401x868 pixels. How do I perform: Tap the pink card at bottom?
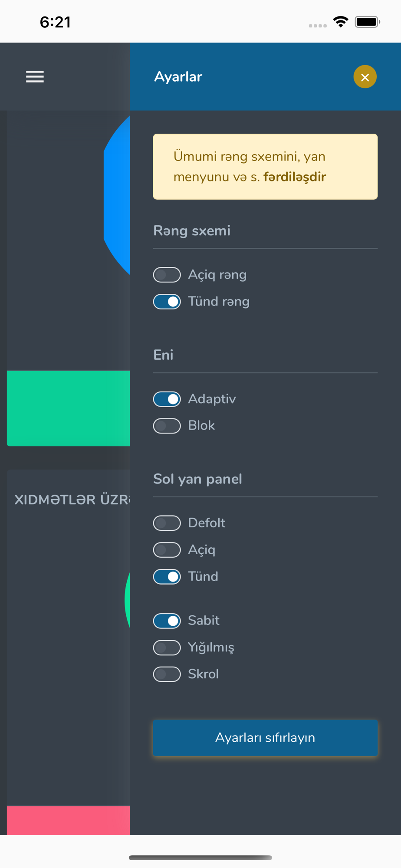point(68,820)
